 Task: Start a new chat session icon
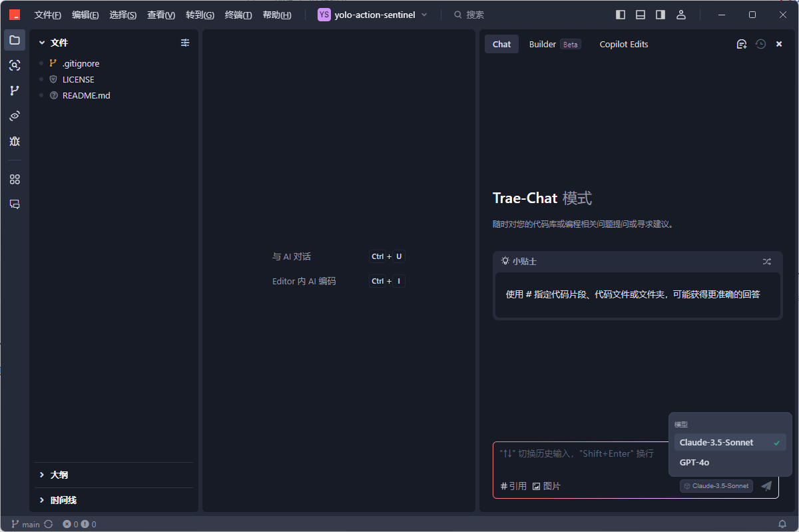pos(742,44)
